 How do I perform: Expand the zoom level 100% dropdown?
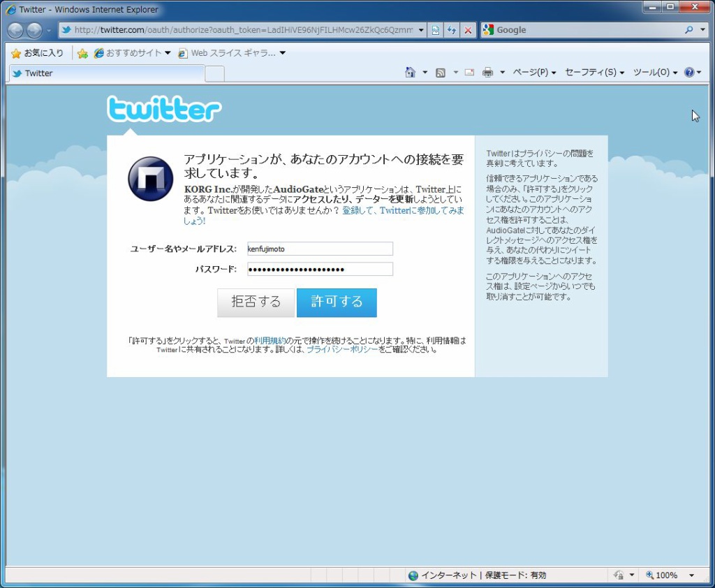pyautogui.click(x=691, y=575)
